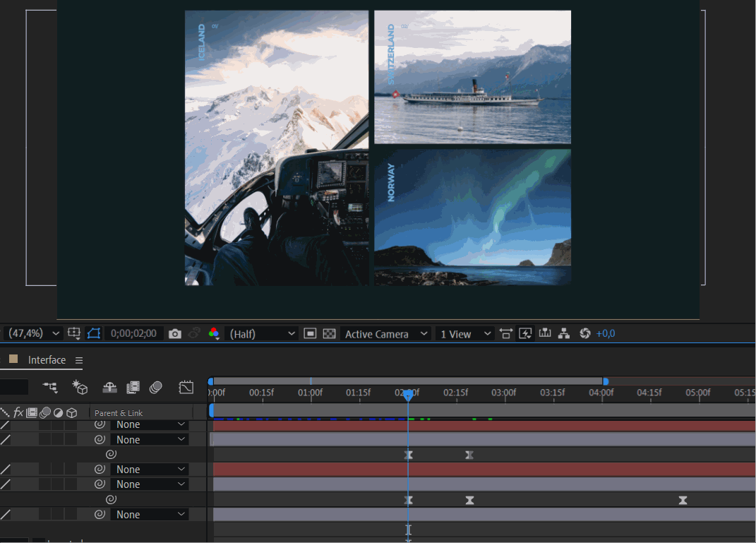The image size is (756, 543).
Task: Click the grid and guide options icon
Action: pos(74,334)
